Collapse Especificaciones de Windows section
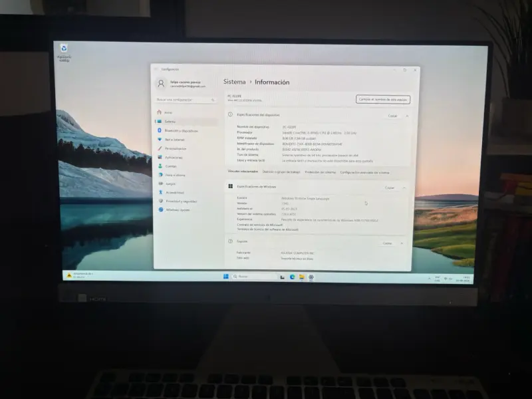This screenshot has width=532, height=399. (404, 188)
